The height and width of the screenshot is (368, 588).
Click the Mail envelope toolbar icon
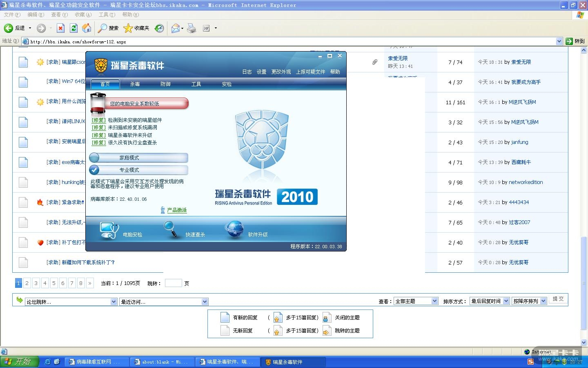[x=176, y=28]
